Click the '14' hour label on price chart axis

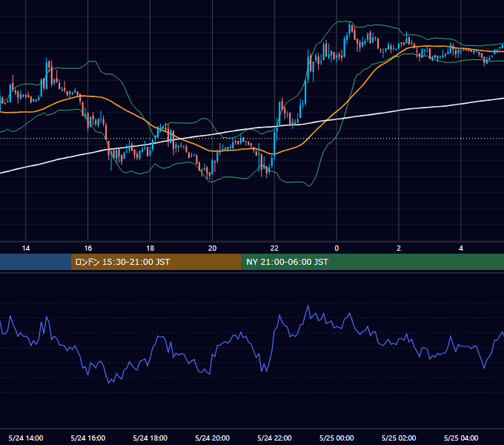coord(26,248)
